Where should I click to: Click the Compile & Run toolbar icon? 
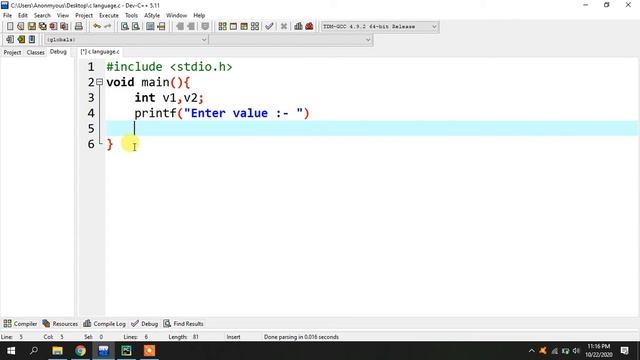coord(244,27)
